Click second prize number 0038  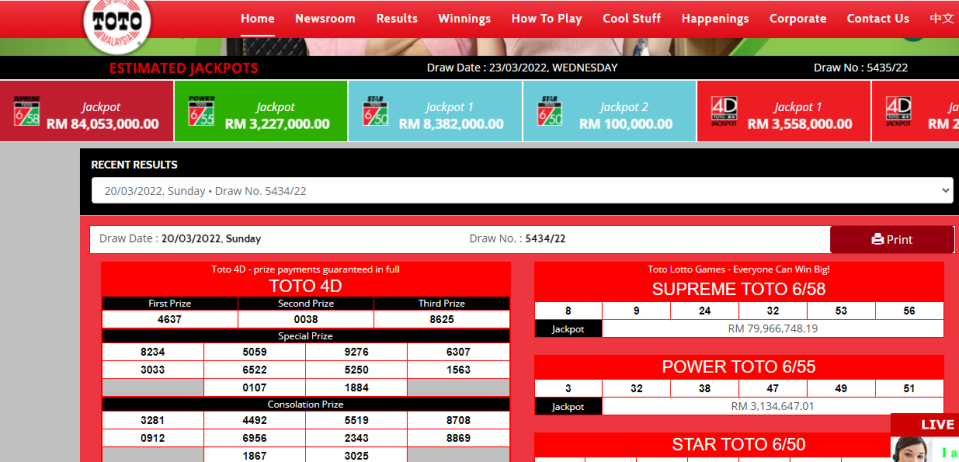click(x=306, y=319)
